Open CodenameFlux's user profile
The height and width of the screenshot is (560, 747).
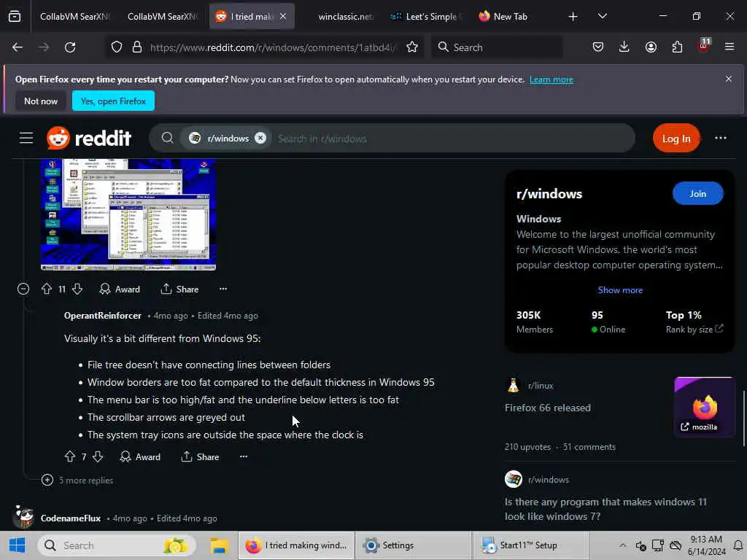point(71,518)
